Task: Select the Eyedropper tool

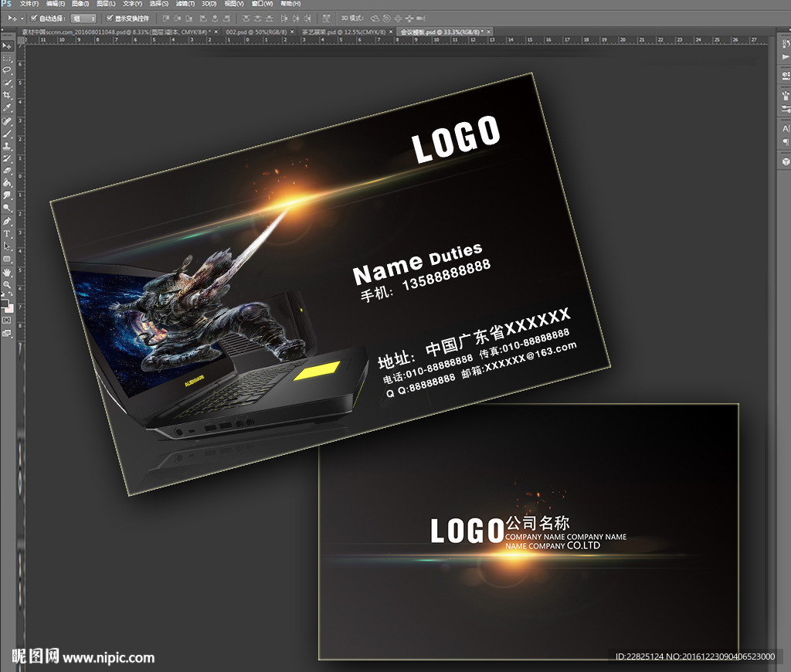Action: pyautogui.click(x=6, y=107)
